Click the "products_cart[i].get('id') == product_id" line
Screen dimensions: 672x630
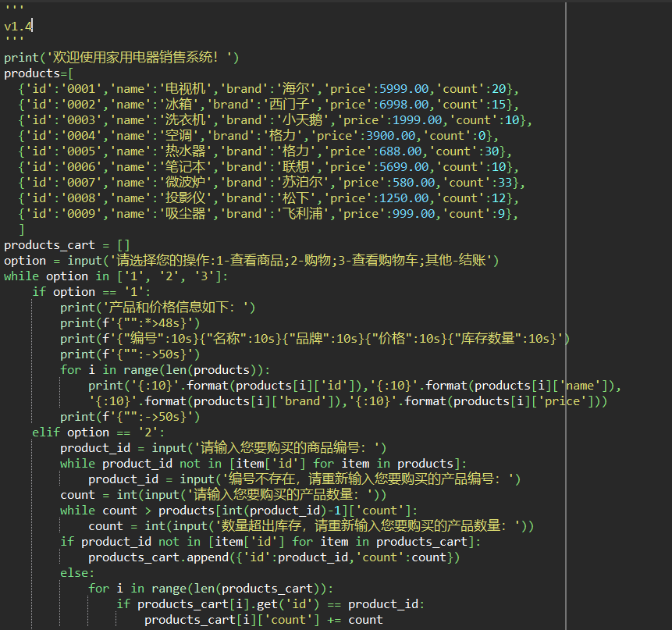pyautogui.click(x=270, y=604)
